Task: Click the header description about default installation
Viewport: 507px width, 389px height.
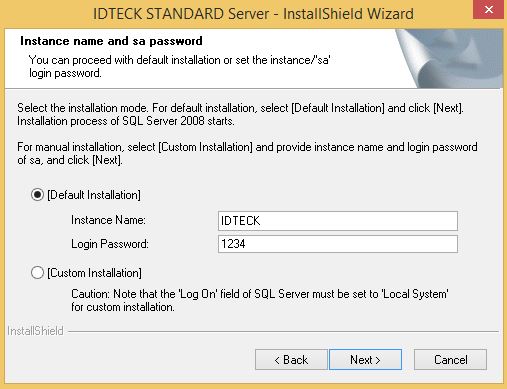Action: (180, 66)
